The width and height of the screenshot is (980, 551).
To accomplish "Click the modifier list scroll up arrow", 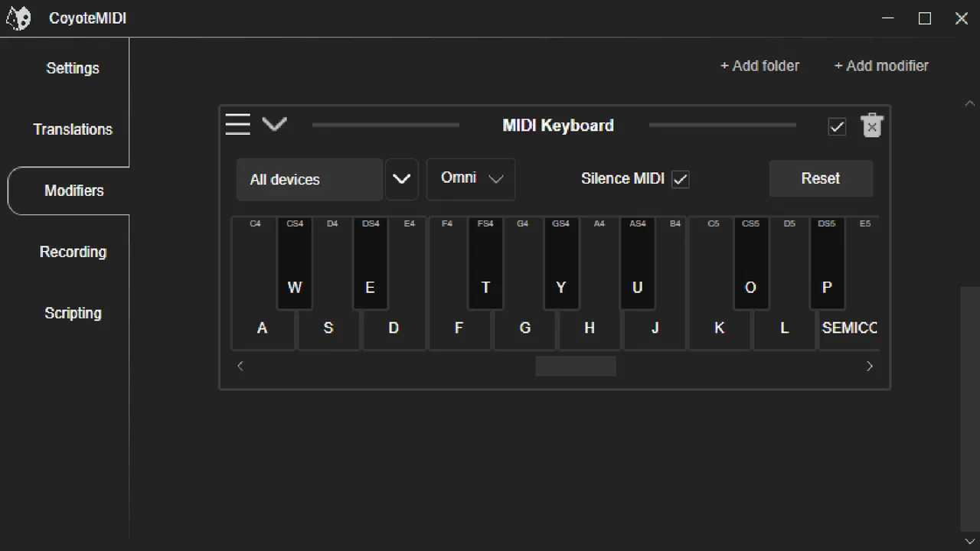I will pos(970,103).
